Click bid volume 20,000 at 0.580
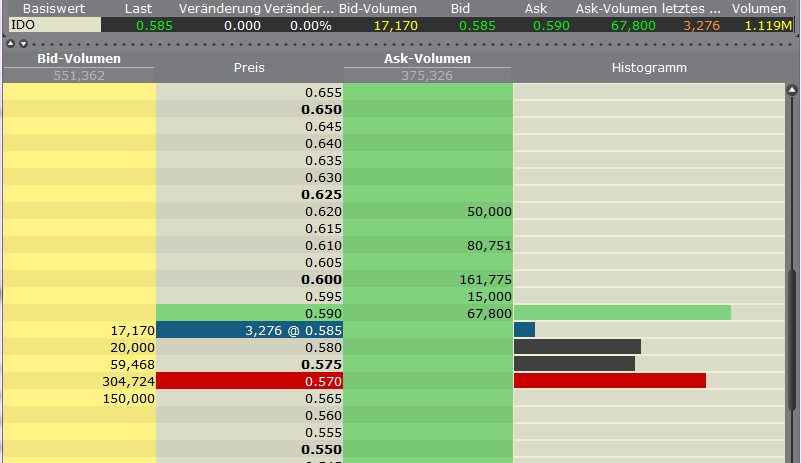Screen dimensions: 801x463 132,348
